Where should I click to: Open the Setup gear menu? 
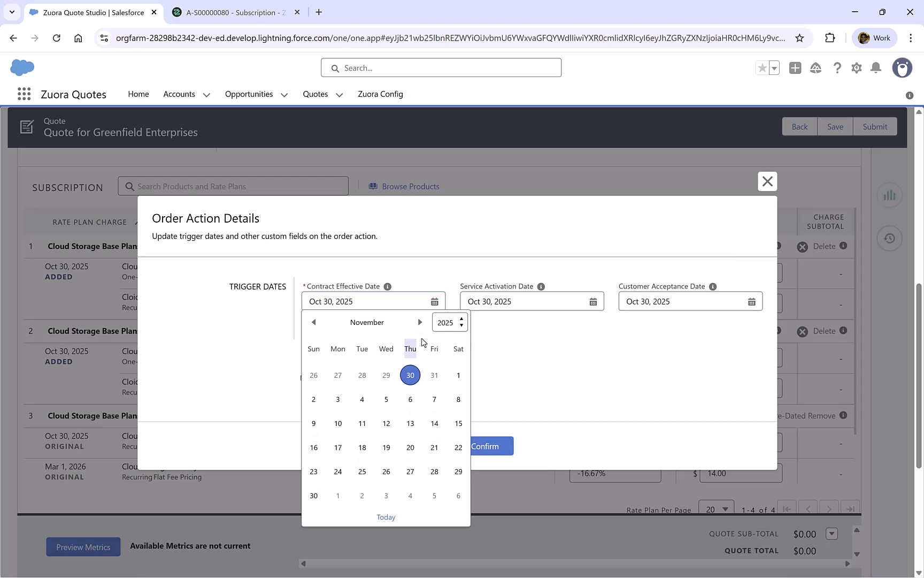click(x=856, y=68)
